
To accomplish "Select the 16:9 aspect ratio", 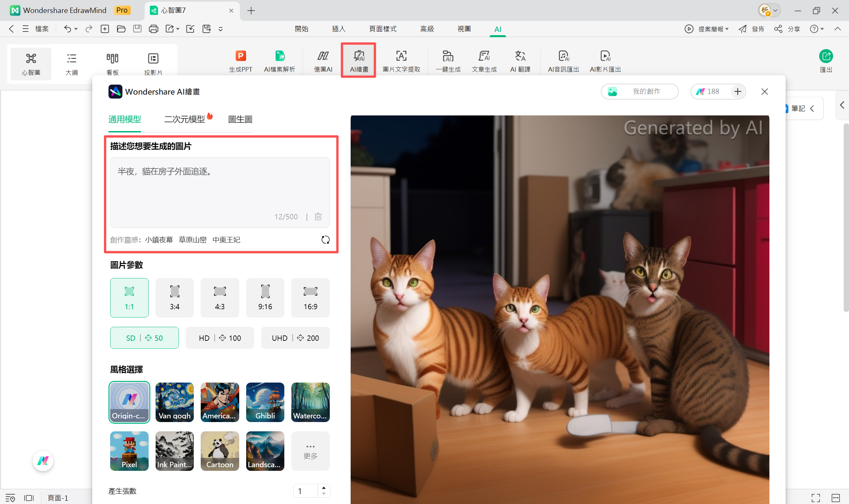I will [310, 298].
